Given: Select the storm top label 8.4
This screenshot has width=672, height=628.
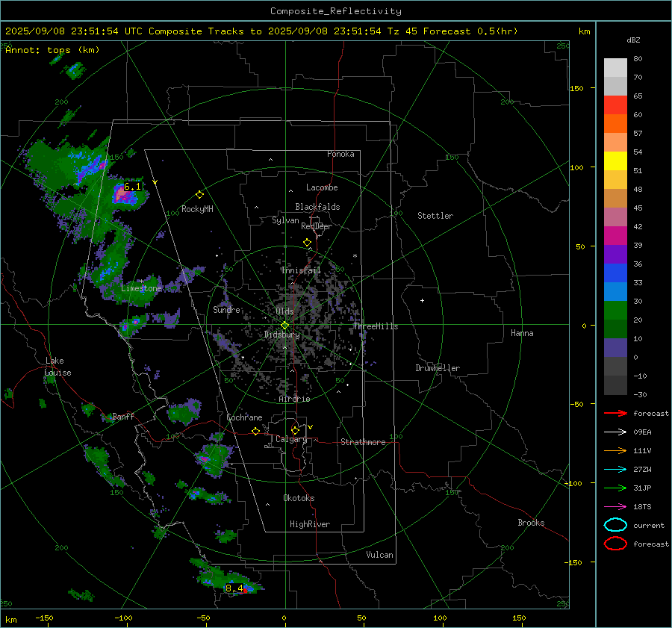Looking at the screenshot, I should click(234, 588).
